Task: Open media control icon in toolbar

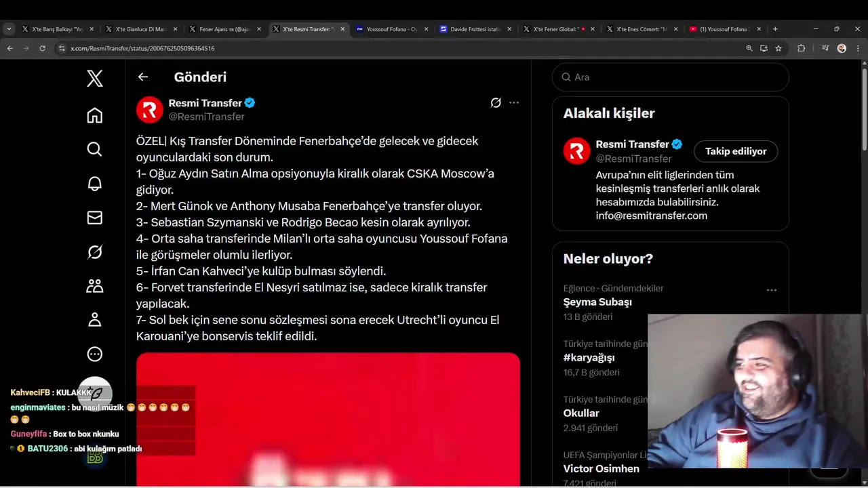Action: click(825, 48)
